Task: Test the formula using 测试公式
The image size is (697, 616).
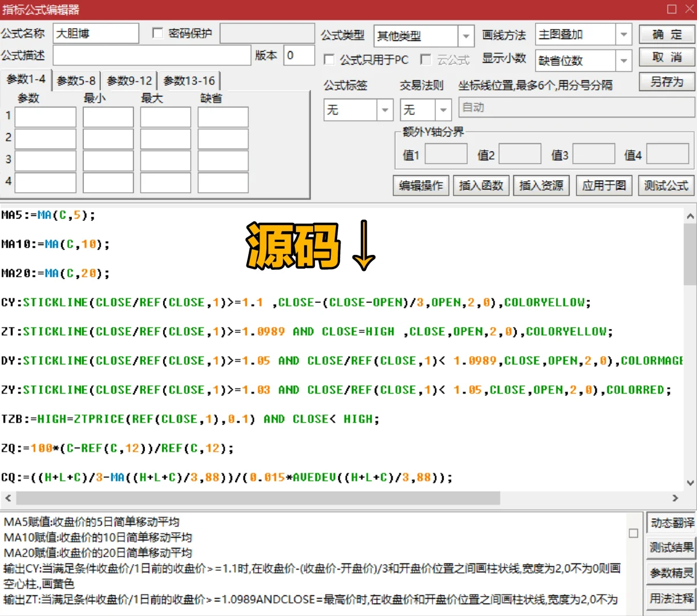Action: click(x=665, y=185)
